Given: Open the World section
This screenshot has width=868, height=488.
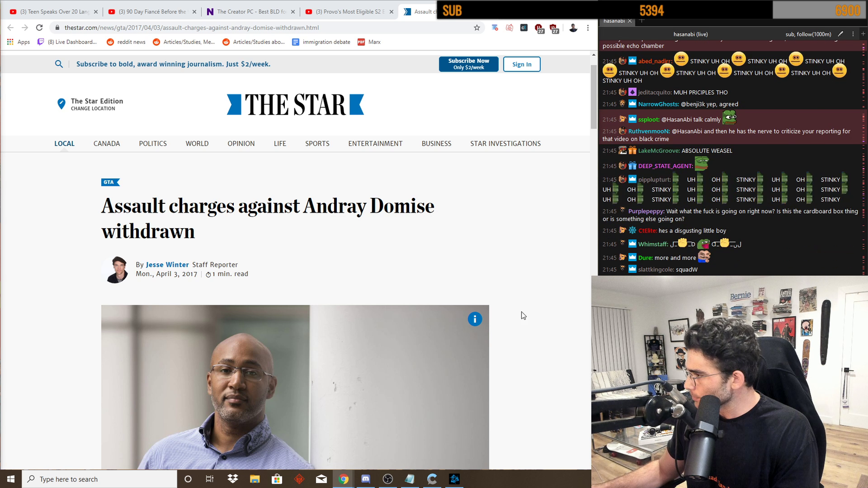Looking at the screenshot, I should (197, 144).
